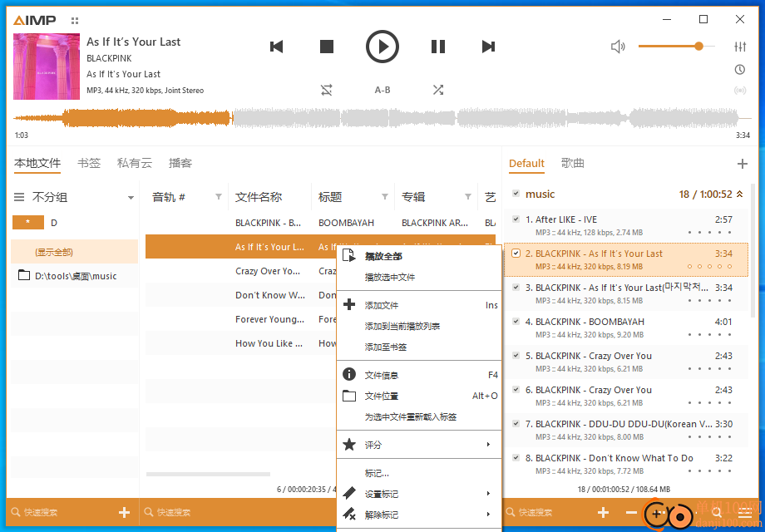Expand the 设置标记 submenu

(419, 494)
